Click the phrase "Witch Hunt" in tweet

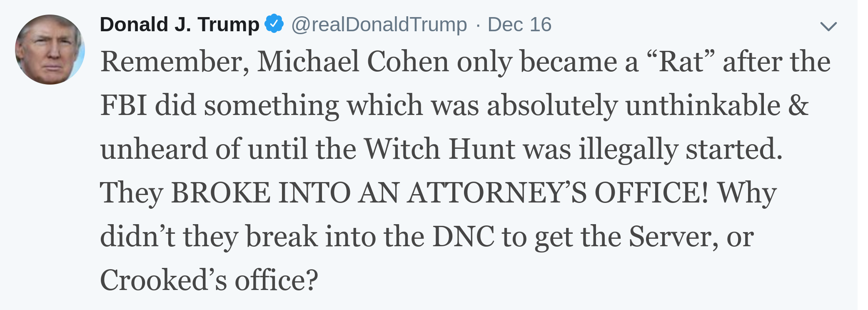click(x=440, y=149)
